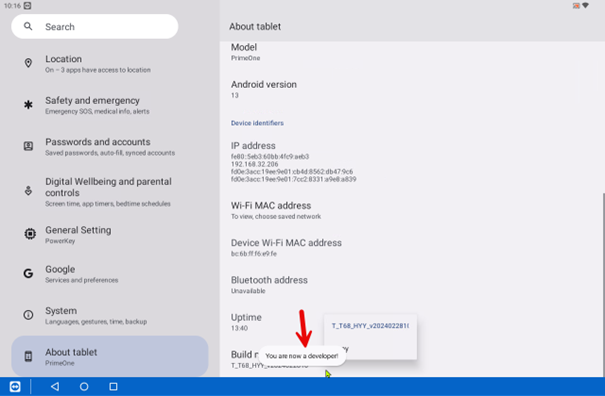Click the T_T68_HYY build popup text
The height and width of the screenshot is (396, 605).
[x=370, y=326]
